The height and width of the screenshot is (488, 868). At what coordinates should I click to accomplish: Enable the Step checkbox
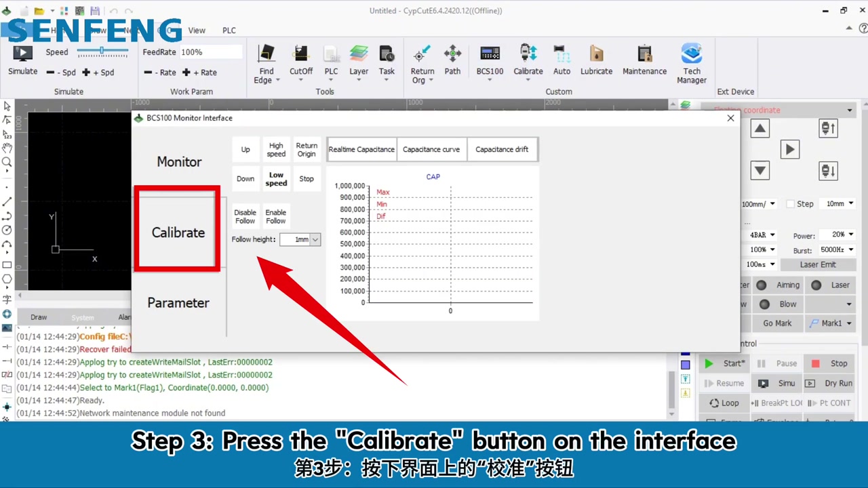pyautogui.click(x=791, y=204)
